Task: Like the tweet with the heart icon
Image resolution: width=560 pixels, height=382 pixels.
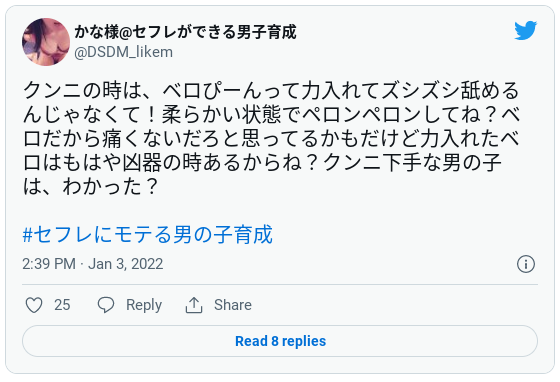Action: [34, 305]
